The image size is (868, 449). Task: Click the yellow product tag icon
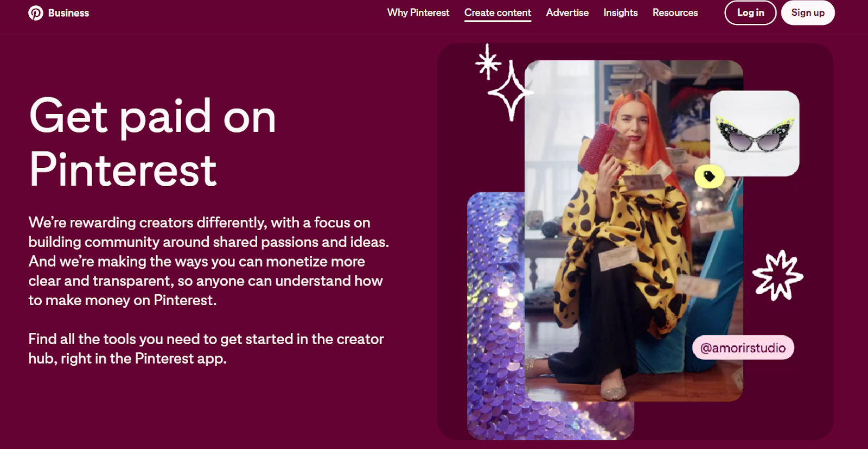coord(709,176)
